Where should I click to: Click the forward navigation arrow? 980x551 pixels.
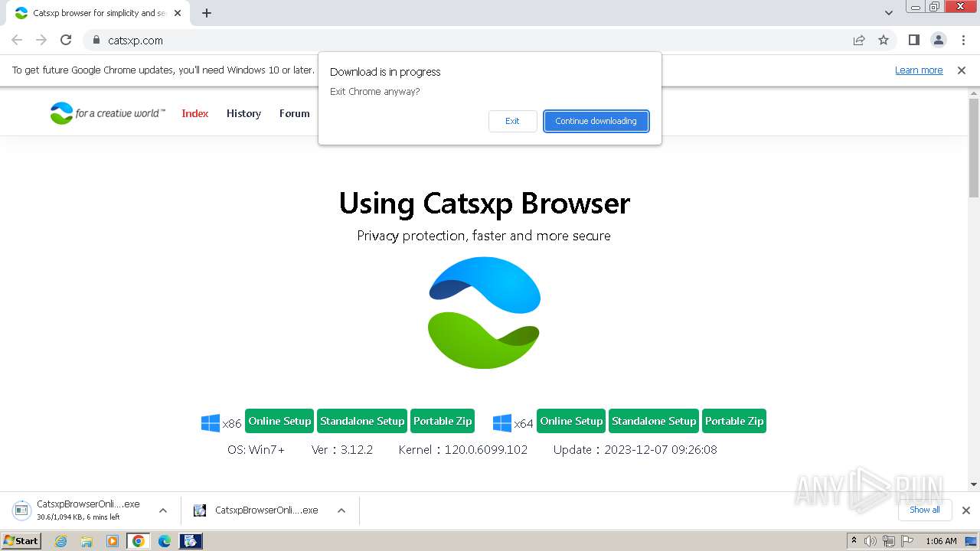click(41, 40)
